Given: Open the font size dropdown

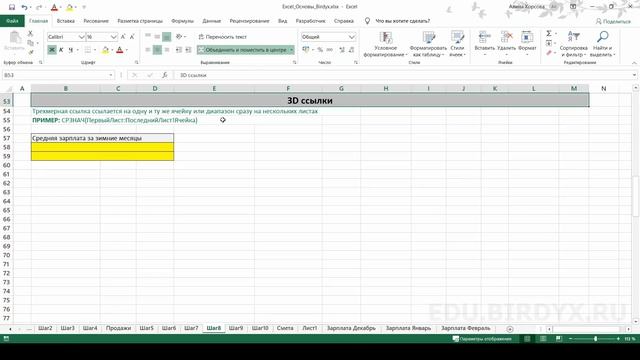Looking at the screenshot, I should pyautogui.click(x=113, y=37).
